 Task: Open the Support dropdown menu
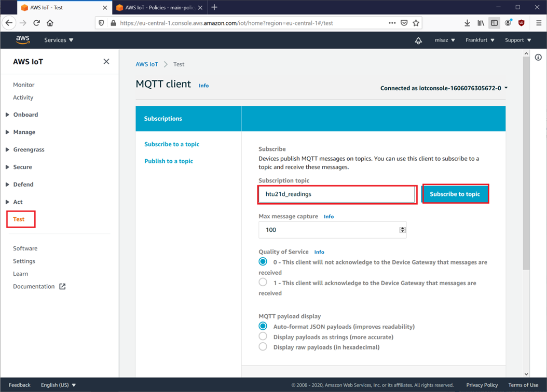(x=518, y=40)
